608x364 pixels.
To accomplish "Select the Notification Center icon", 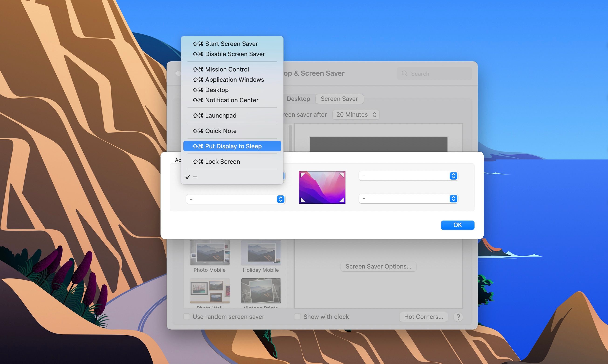I will [x=232, y=100].
